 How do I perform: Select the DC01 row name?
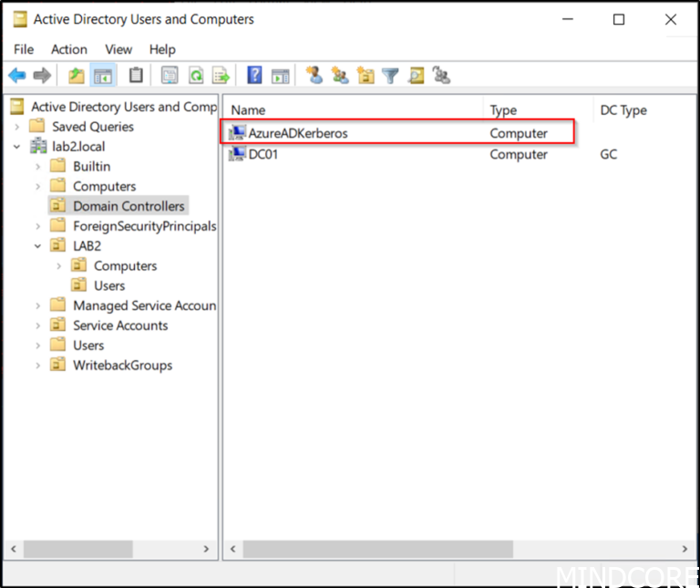pyautogui.click(x=262, y=154)
